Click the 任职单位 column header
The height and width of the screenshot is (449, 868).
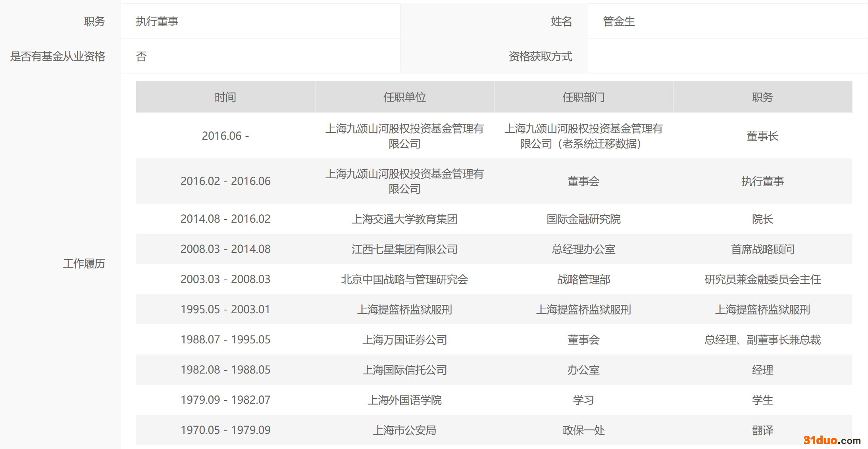pos(404,97)
